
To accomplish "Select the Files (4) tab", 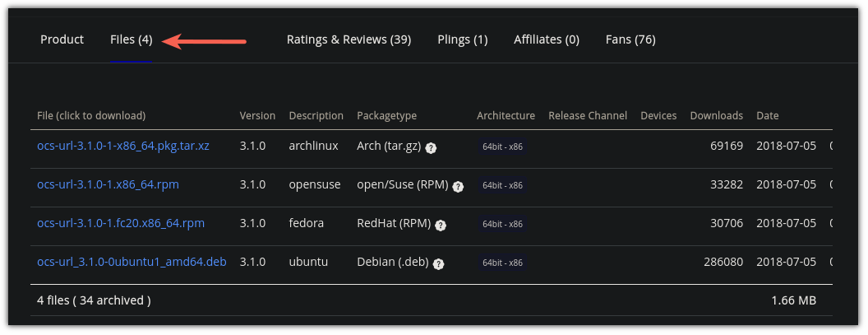I will tap(132, 40).
